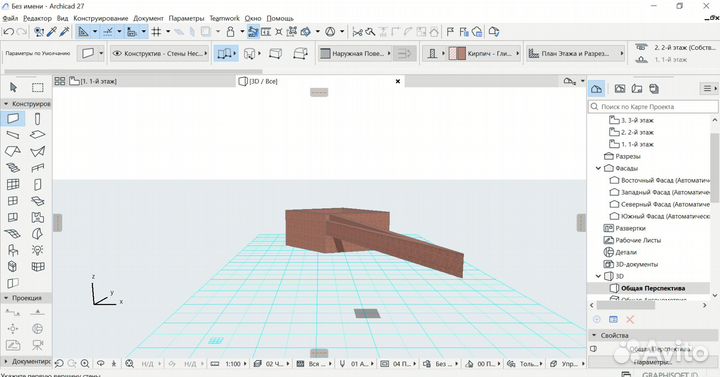Toggle the View Map icon in Navigator
The width and height of the screenshot is (720, 377).
click(620, 89)
